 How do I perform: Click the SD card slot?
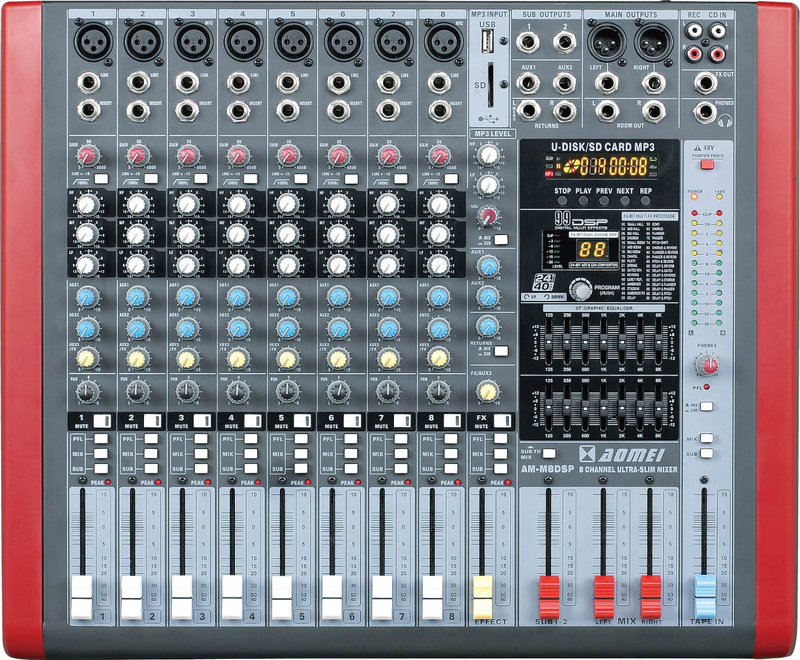490,85
